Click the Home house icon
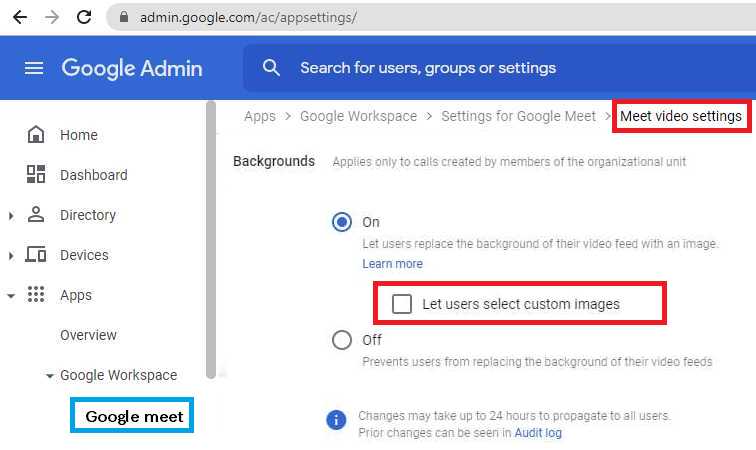 point(36,135)
